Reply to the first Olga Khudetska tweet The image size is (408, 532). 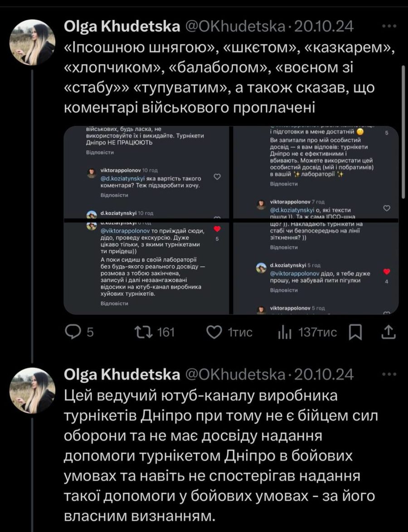(x=73, y=333)
